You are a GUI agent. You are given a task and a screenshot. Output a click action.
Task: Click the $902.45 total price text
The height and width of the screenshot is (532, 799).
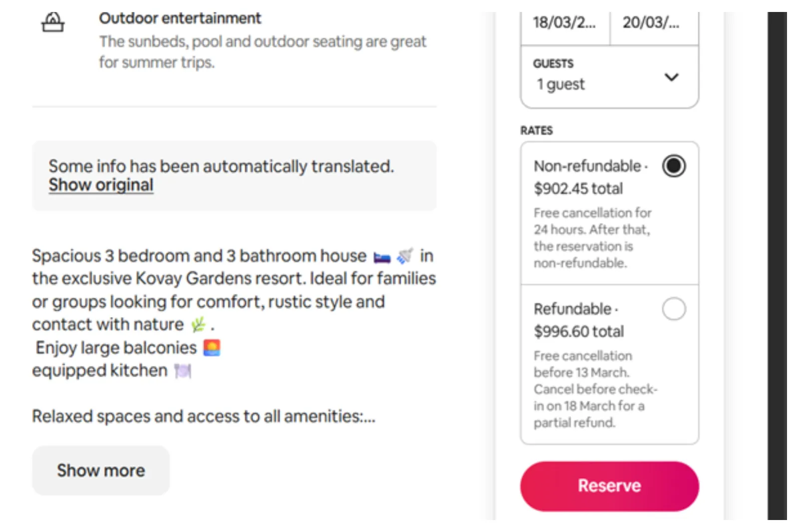pos(578,189)
